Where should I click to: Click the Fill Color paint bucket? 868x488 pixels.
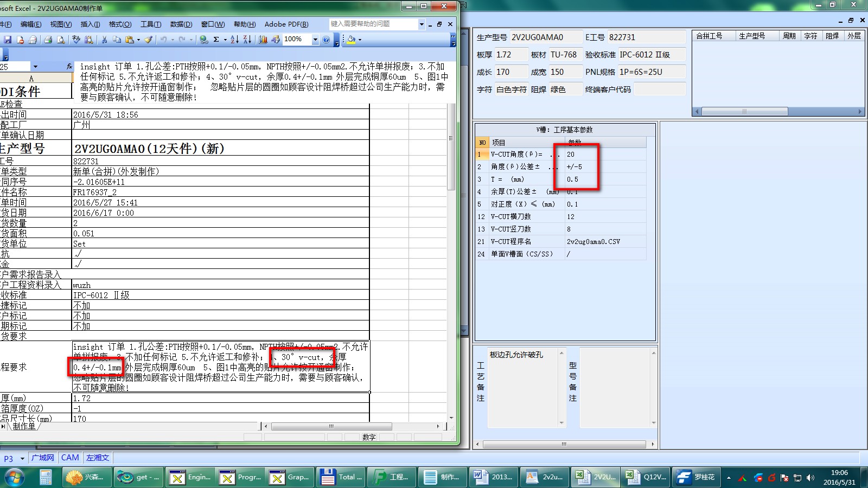pyautogui.click(x=351, y=40)
